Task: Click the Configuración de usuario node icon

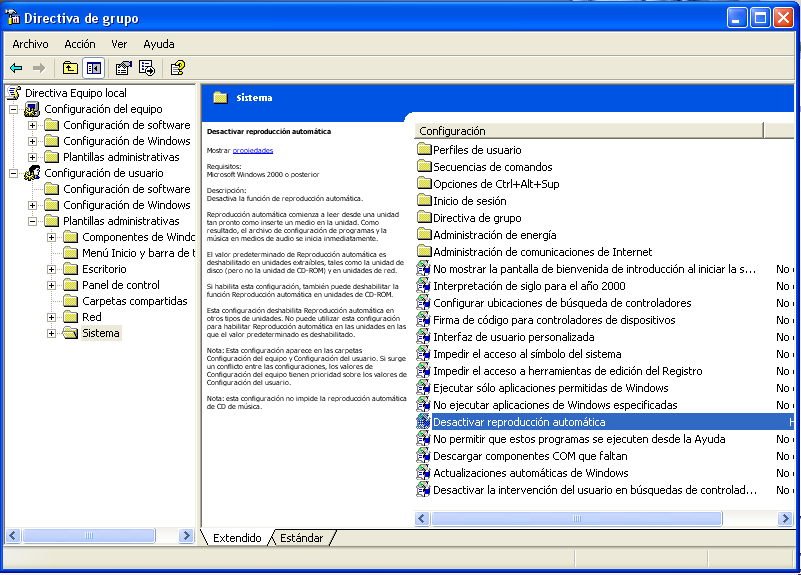Action: pos(32,173)
